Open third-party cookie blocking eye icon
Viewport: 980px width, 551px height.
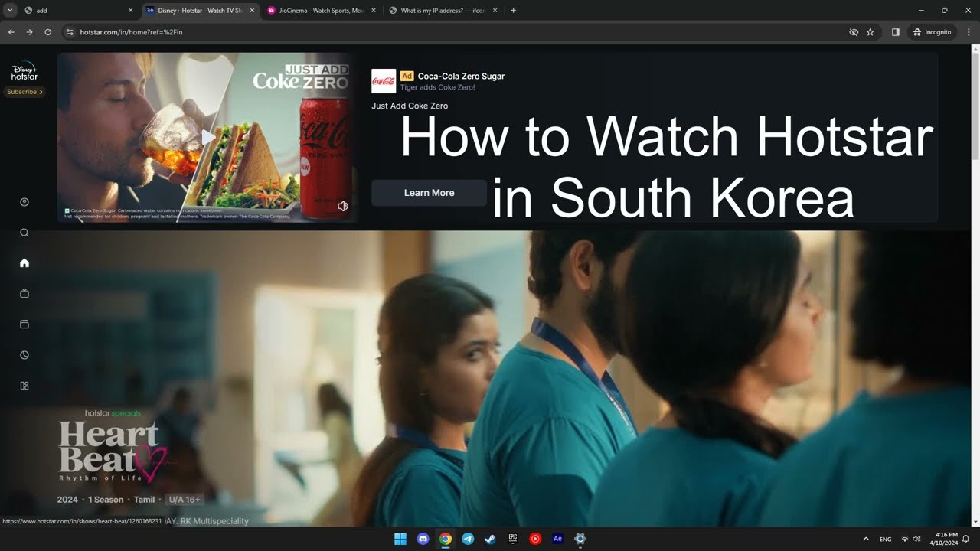coord(854,32)
